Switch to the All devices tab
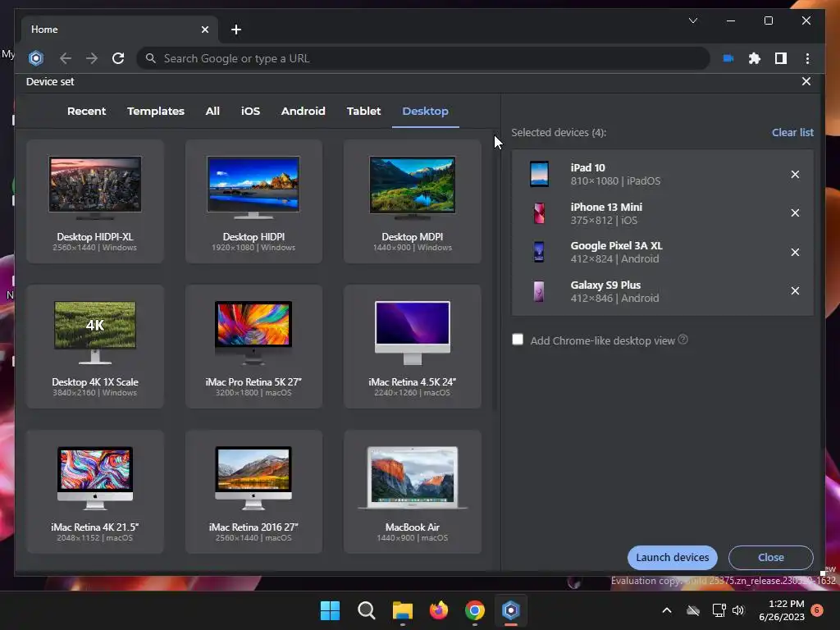 [212, 111]
